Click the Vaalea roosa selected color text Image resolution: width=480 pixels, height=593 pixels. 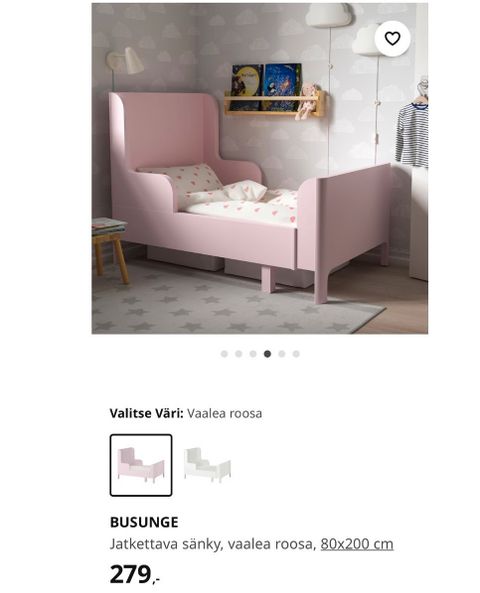[x=225, y=413]
